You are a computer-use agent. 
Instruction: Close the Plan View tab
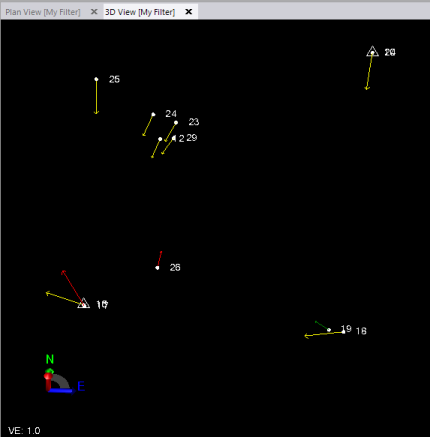[x=94, y=12]
